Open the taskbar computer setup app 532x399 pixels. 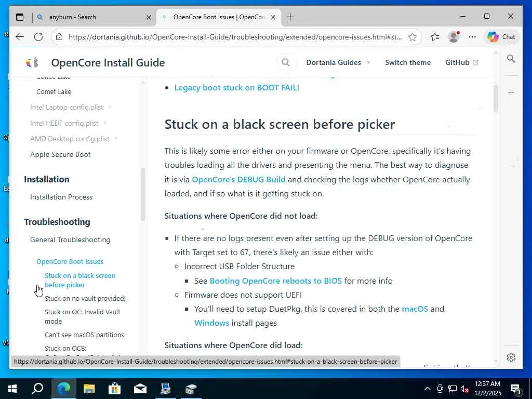165,389
